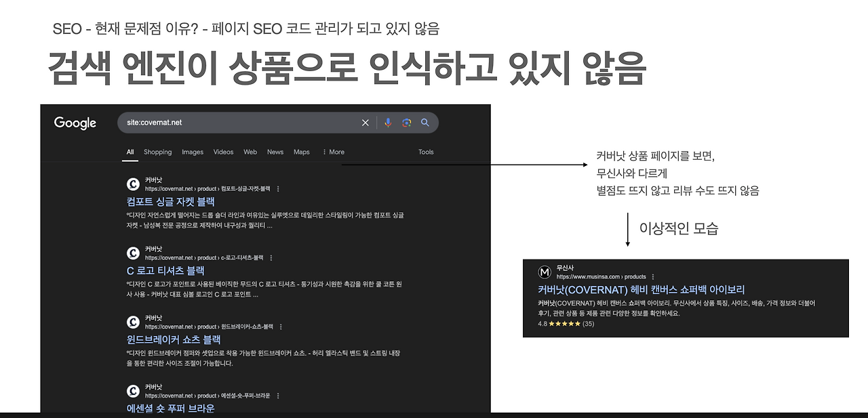Click the 무신사 site name text

pyautogui.click(x=566, y=268)
